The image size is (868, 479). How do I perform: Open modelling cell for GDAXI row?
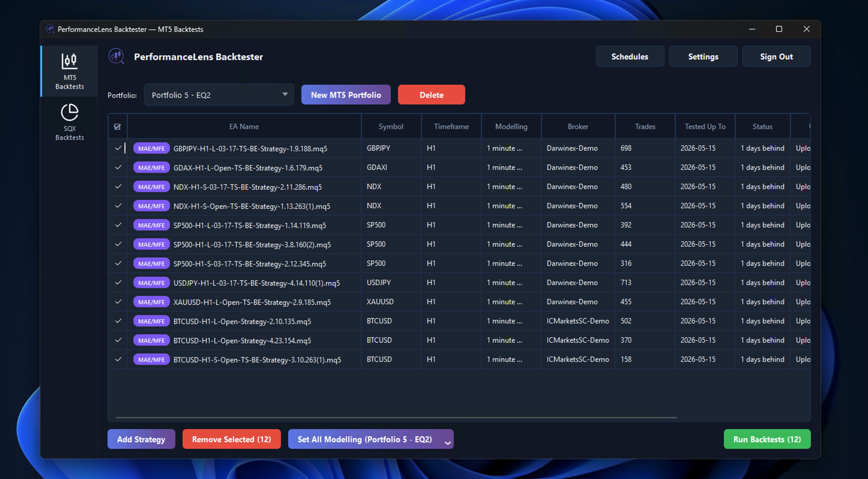(511, 167)
